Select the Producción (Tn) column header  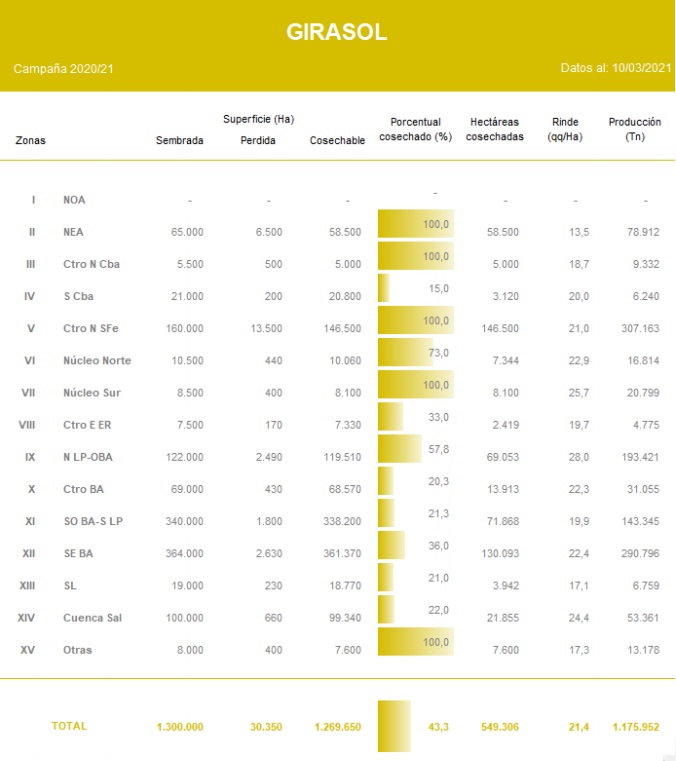click(x=634, y=129)
